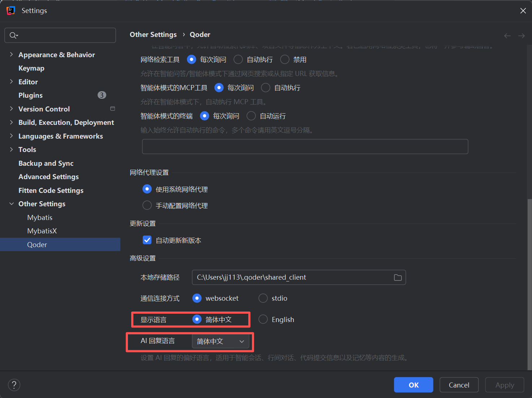Select 自动执行 for 智能体模式的MCP工具
This screenshot has width=532, height=398.
(266, 88)
